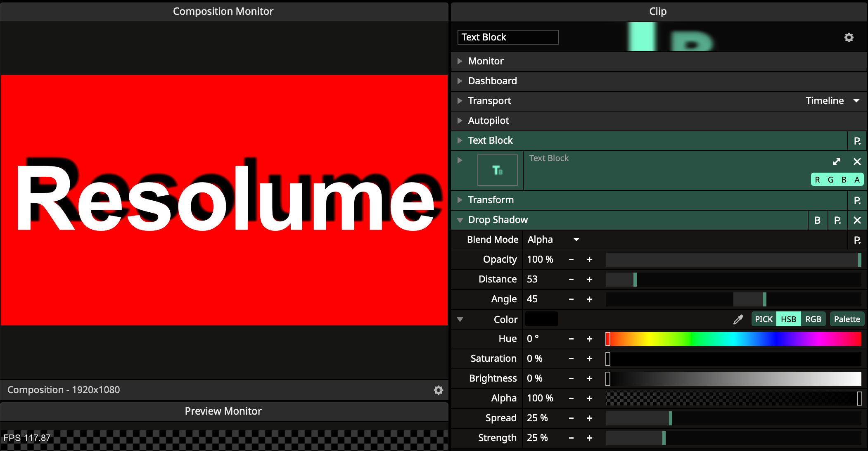This screenshot has width=868, height=451.
Task: Open the Transform preset P icon
Action: (x=857, y=200)
